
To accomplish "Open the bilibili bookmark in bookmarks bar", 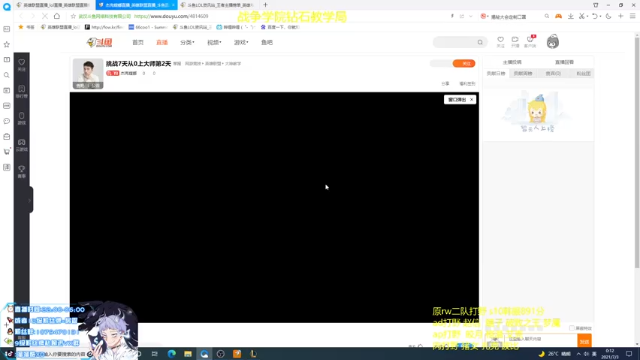I will pos(236,27).
